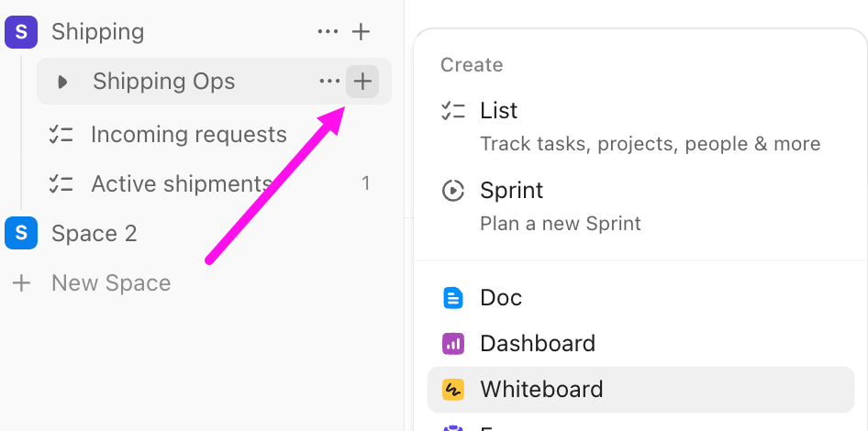
Task: Click the plus icon next to New Space
Action: 21,283
